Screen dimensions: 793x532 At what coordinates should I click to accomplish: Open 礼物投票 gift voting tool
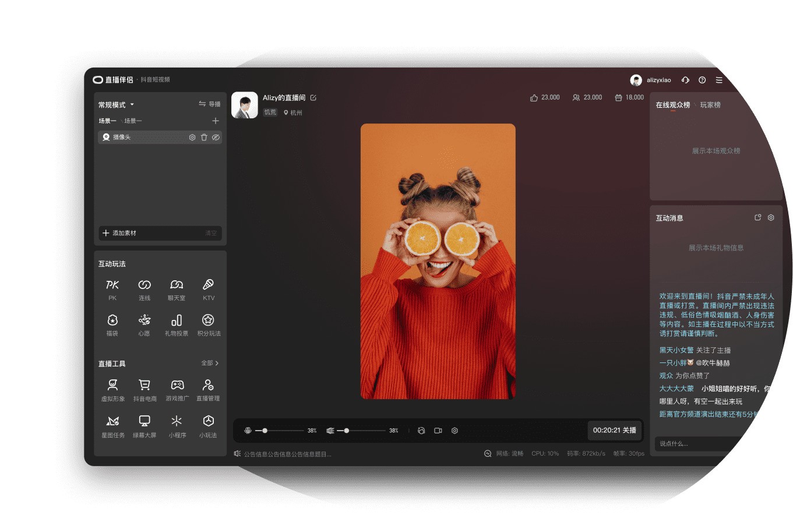click(177, 320)
